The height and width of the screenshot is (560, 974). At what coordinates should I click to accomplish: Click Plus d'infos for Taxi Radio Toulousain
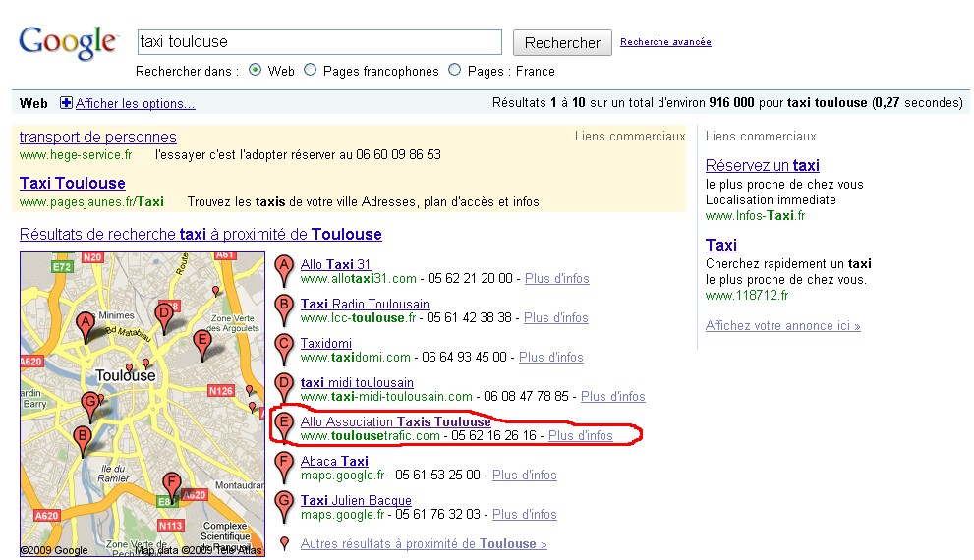556,318
